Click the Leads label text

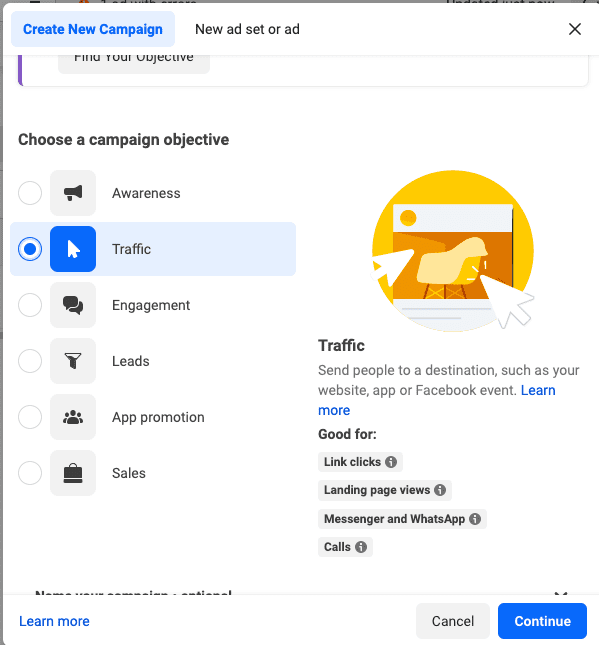(x=131, y=361)
